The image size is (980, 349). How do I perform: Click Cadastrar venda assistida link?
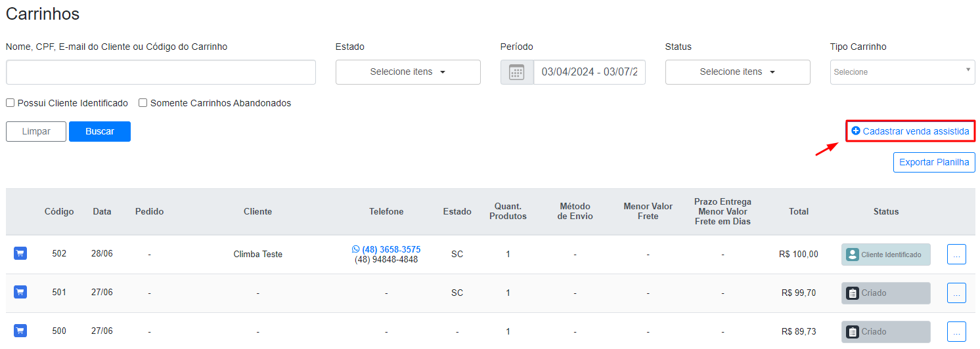(910, 131)
